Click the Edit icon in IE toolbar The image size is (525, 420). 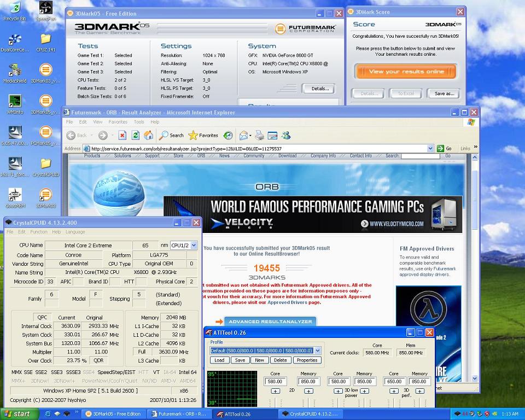(272, 135)
